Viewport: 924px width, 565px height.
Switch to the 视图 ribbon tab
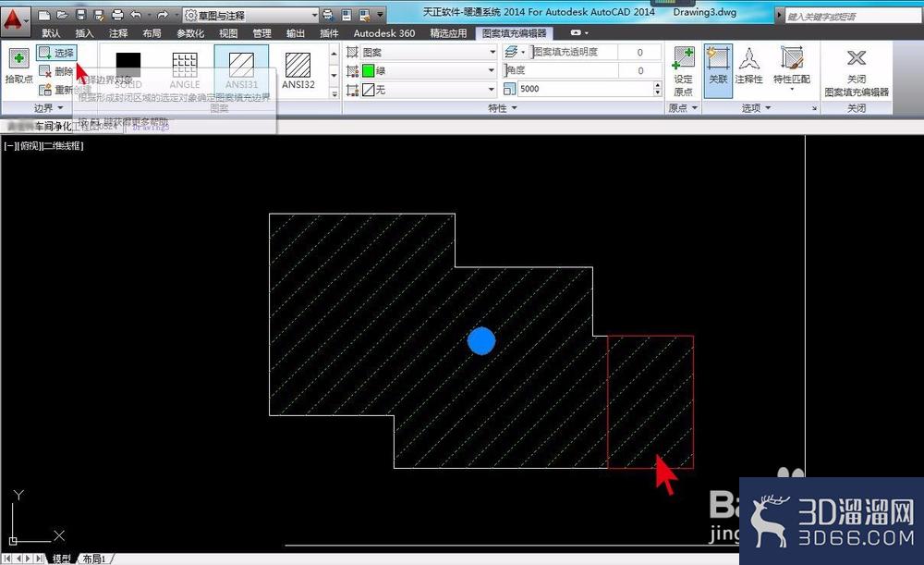click(228, 33)
